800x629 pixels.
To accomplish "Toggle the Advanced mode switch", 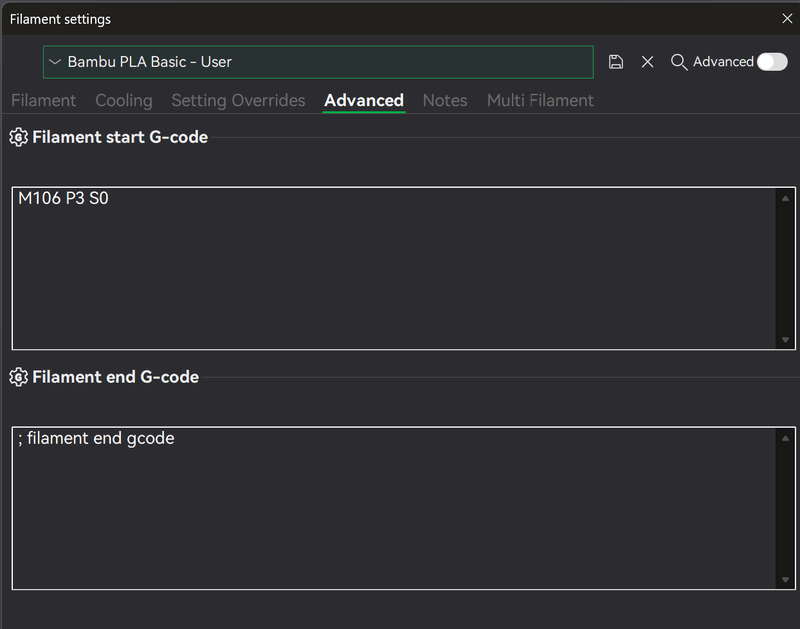I will click(x=772, y=62).
